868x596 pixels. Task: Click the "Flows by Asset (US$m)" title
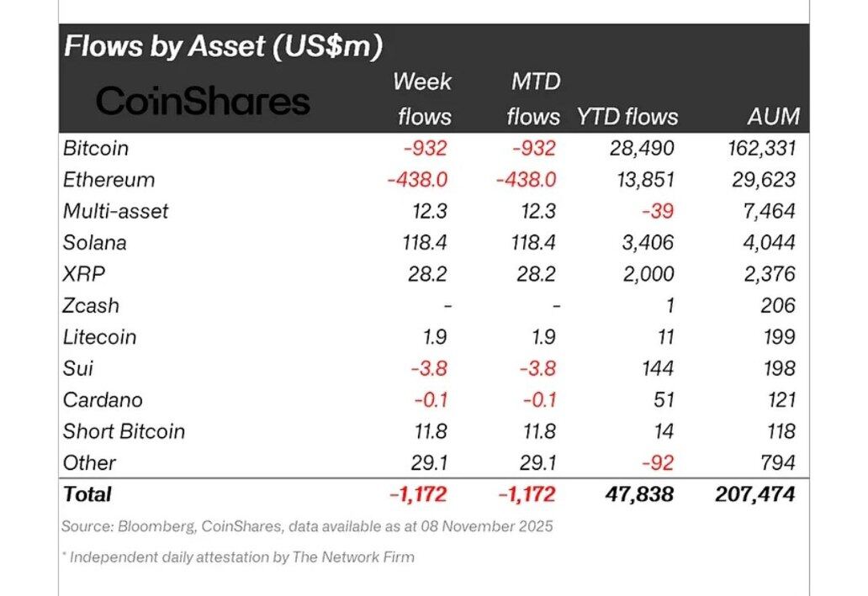(223, 45)
